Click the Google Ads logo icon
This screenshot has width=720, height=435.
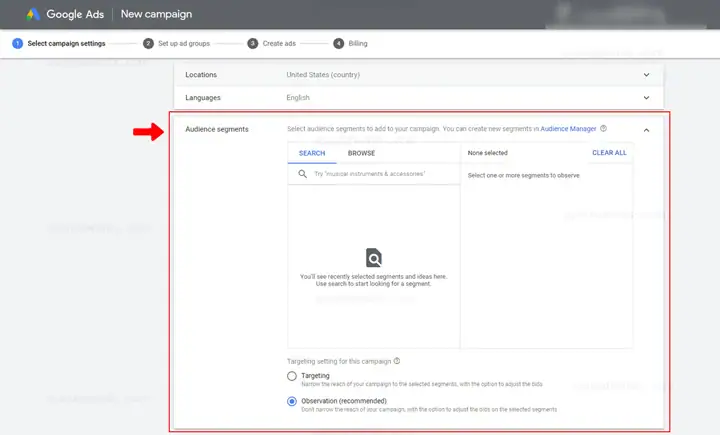coord(33,14)
